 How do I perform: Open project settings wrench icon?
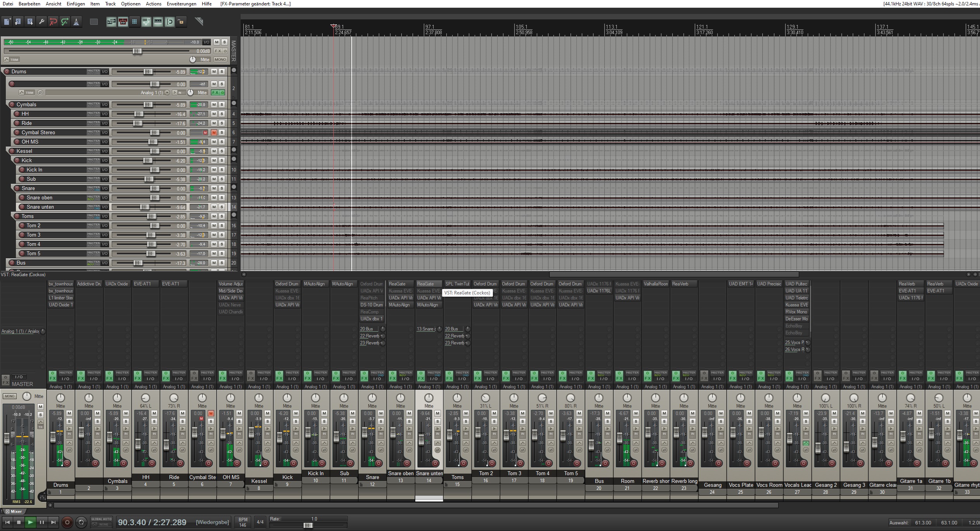42,22
